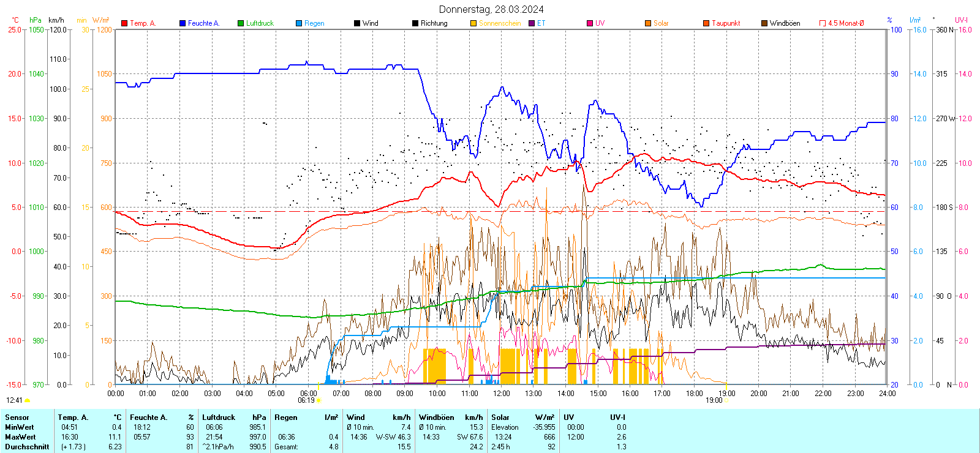Click the red Temp. A. legend square
Viewport: 980px width, 453px height.
tap(124, 23)
